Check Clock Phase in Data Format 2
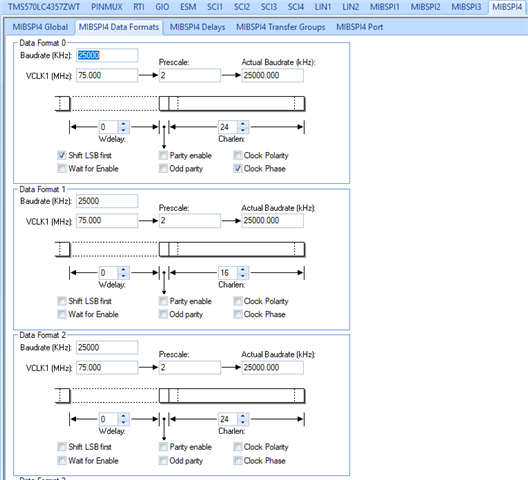Viewport: 528px width, 480px height. coord(238,460)
